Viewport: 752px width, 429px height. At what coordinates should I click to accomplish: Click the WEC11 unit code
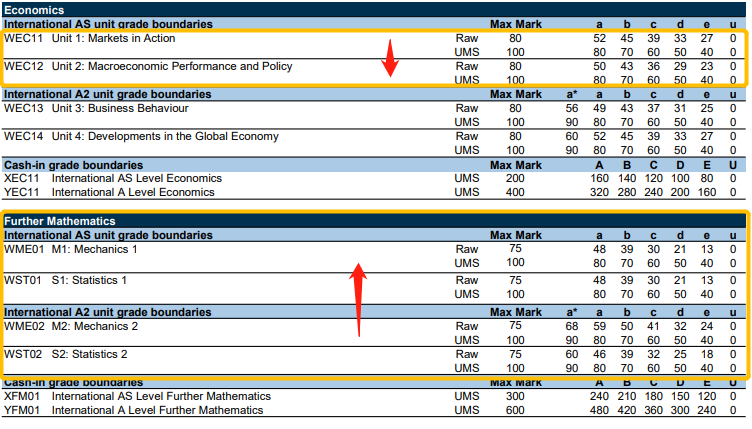(x=24, y=39)
